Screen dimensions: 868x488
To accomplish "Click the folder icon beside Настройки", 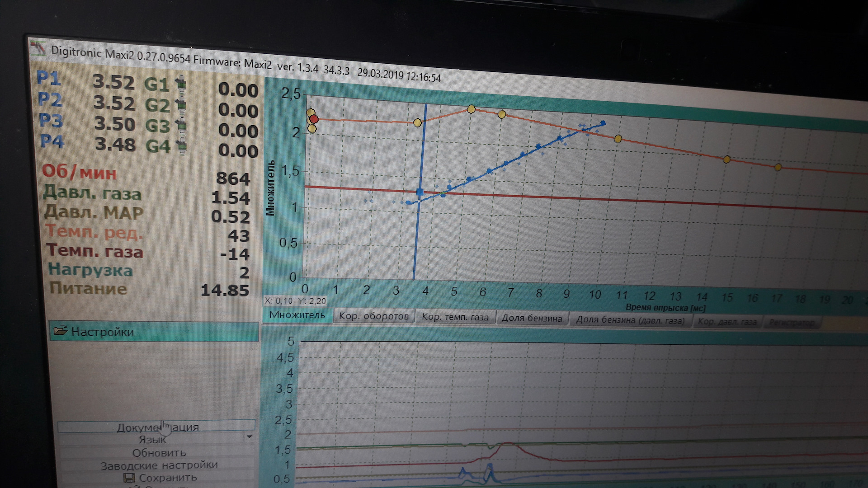I will tap(60, 330).
